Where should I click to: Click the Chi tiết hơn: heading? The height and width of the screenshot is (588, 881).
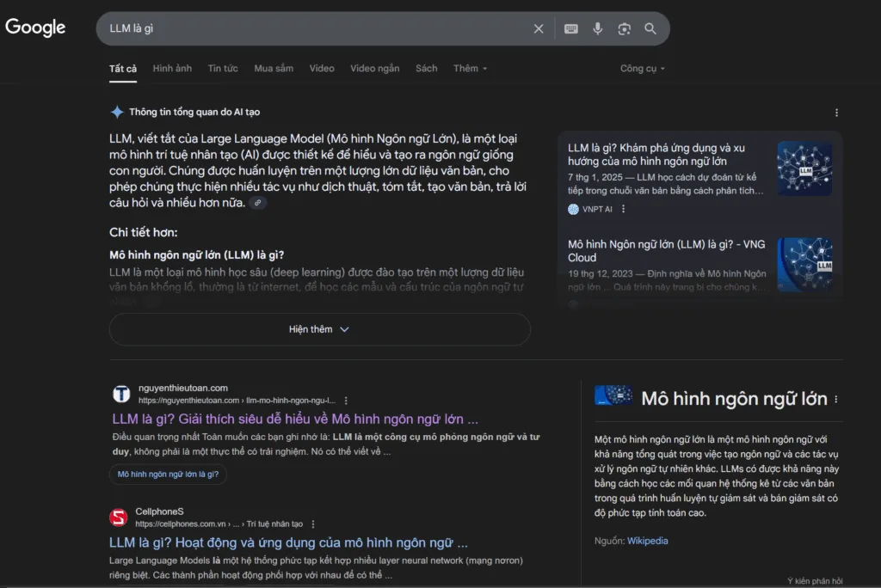point(144,232)
